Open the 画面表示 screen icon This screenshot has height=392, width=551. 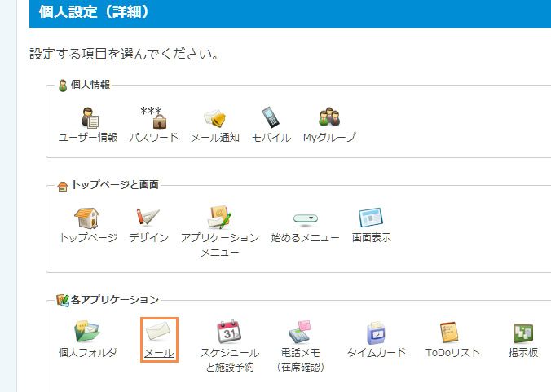pyautogui.click(x=371, y=218)
